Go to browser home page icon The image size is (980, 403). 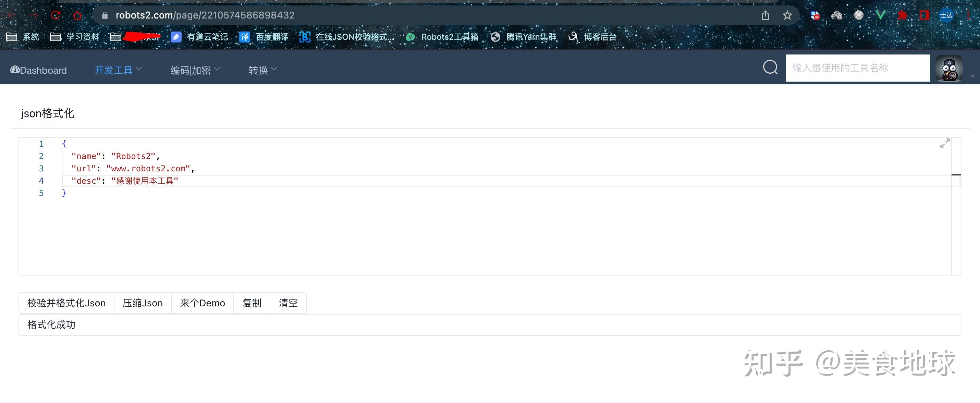[77, 15]
